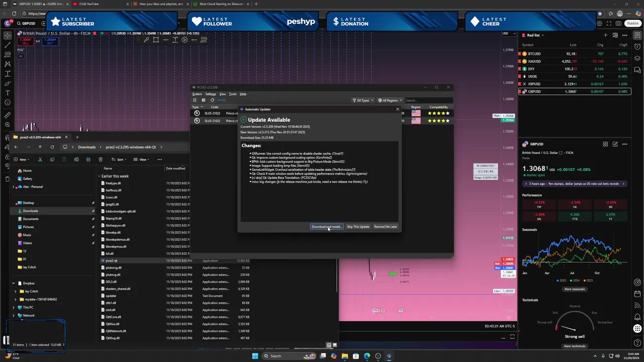
Task: Click PCSX2 show titles tag icon
Action: click(x=212, y=100)
